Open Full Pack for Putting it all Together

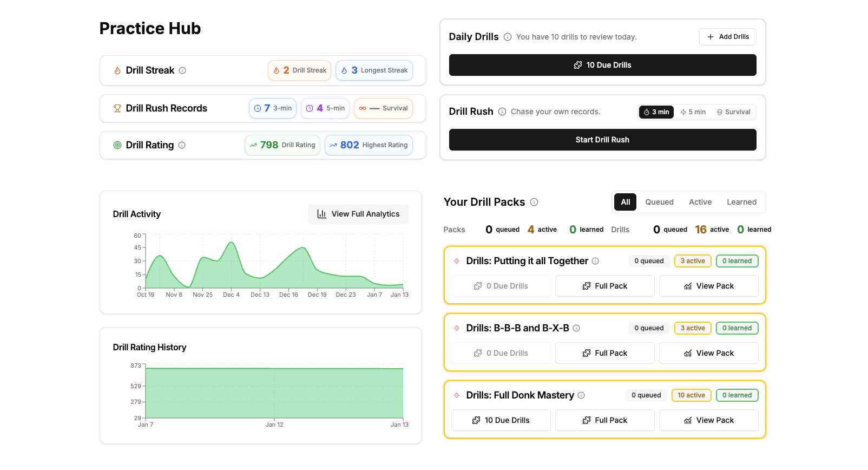coord(605,286)
